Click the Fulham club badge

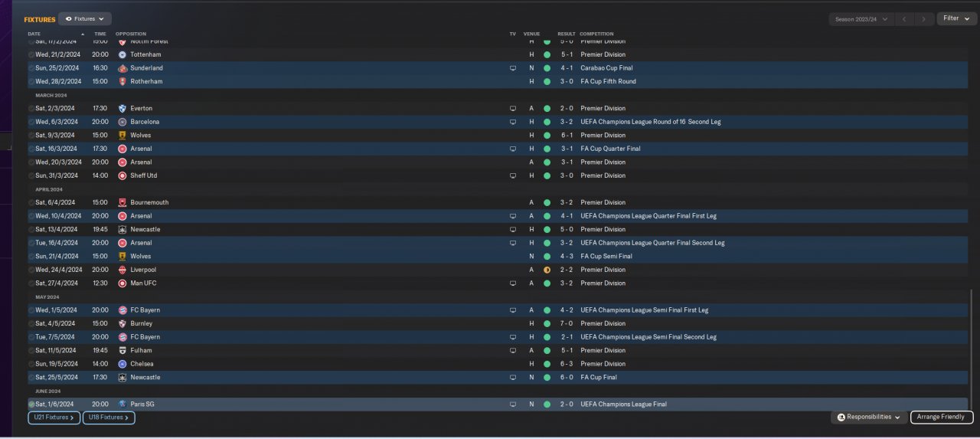[x=122, y=350]
